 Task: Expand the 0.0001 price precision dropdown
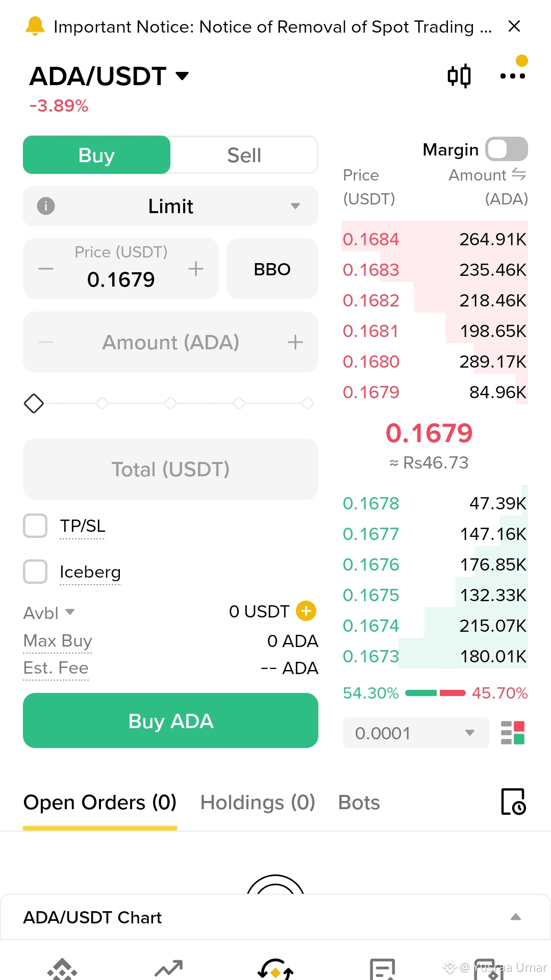point(416,733)
